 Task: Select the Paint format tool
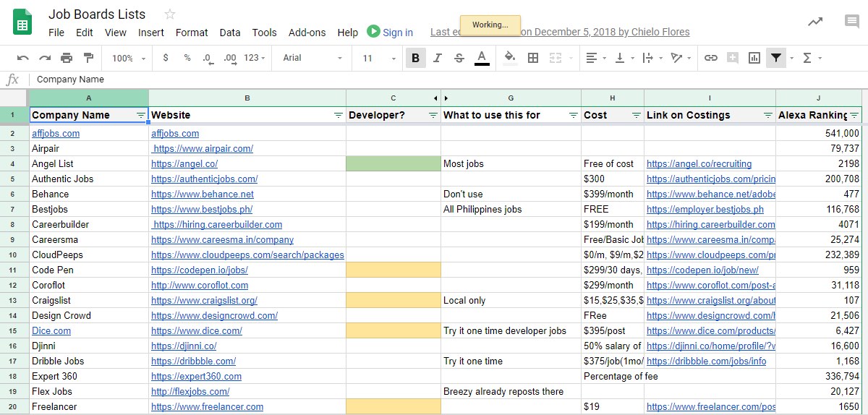pyautogui.click(x=88, y=58)
